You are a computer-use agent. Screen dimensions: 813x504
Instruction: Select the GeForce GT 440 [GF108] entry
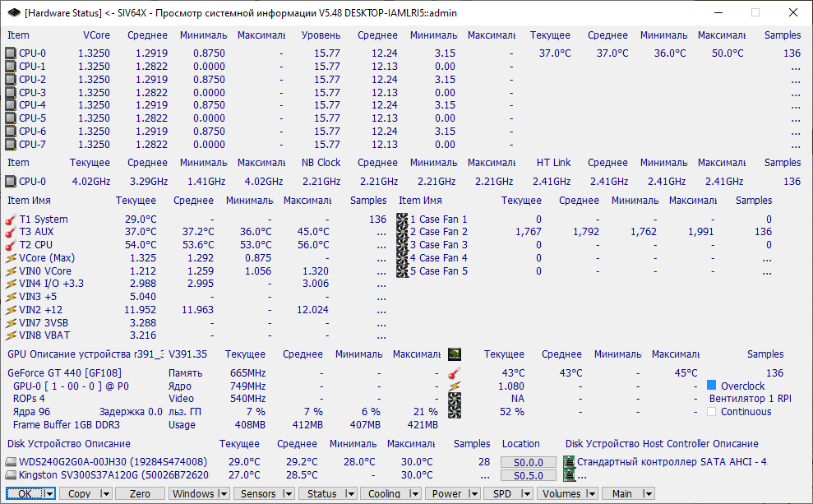pyautogui.click(x=64, y=372)
